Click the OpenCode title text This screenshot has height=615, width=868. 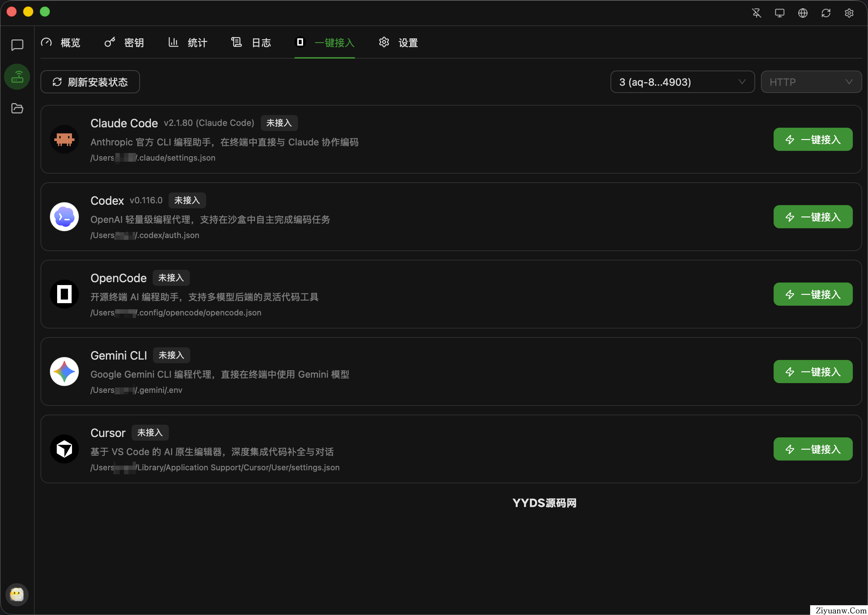coord(119,278)
